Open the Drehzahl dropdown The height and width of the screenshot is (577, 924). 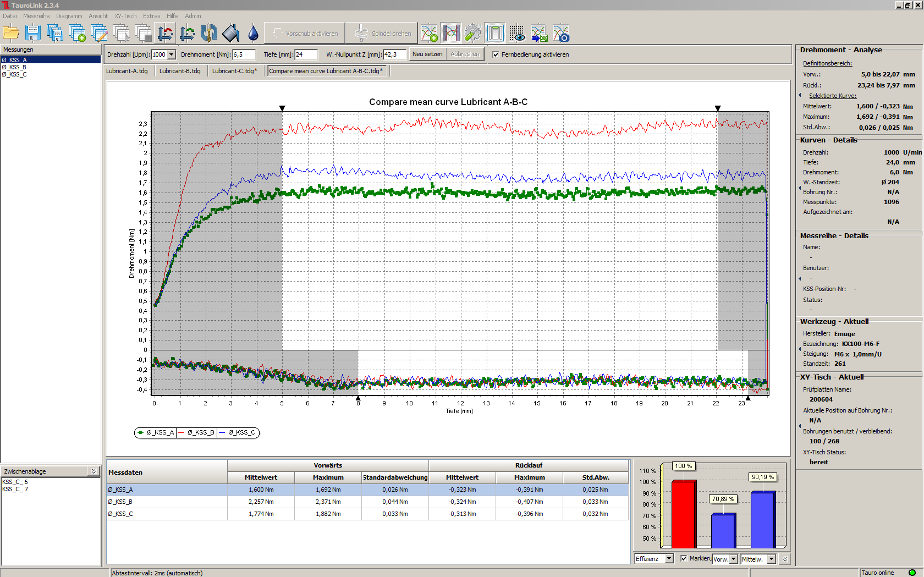(x=171, y=54)
